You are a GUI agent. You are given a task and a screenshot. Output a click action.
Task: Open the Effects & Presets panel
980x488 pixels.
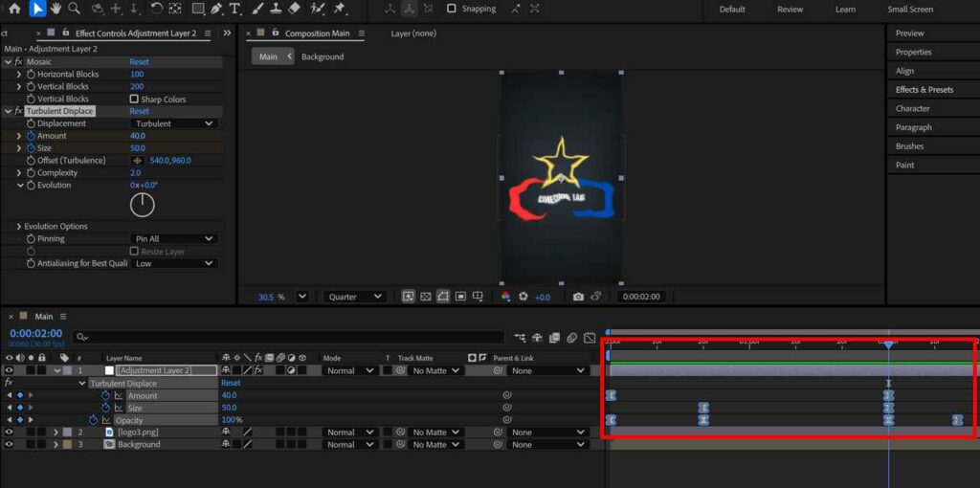924,89
